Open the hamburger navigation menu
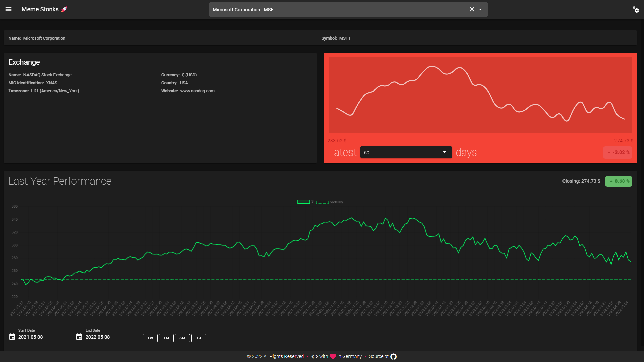Screen dimensions: 644x362 point(9,9)
